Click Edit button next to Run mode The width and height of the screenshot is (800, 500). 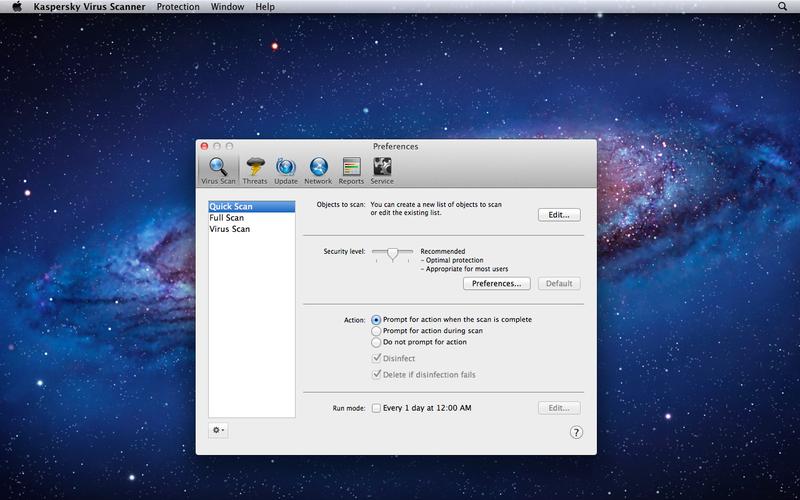click(559, 408)
